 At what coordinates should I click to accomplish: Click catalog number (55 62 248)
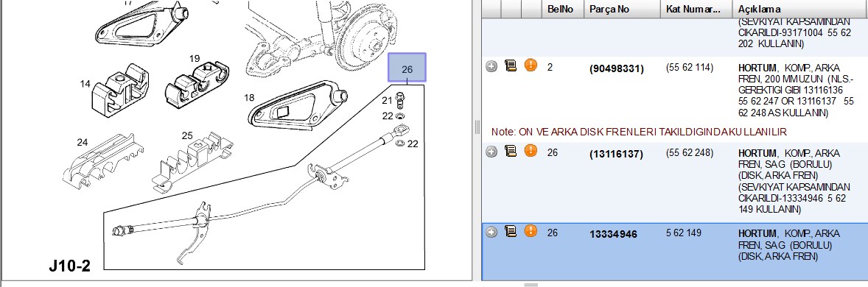690,152
